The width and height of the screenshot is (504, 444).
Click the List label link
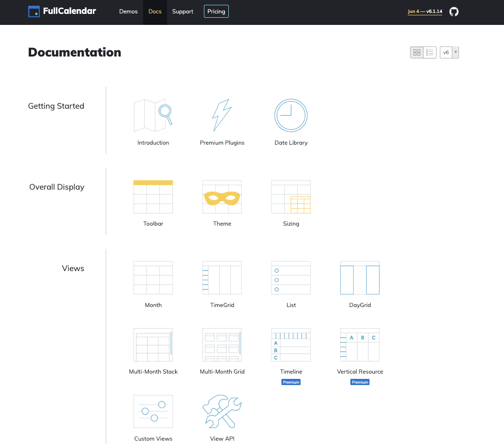[291, 305]
